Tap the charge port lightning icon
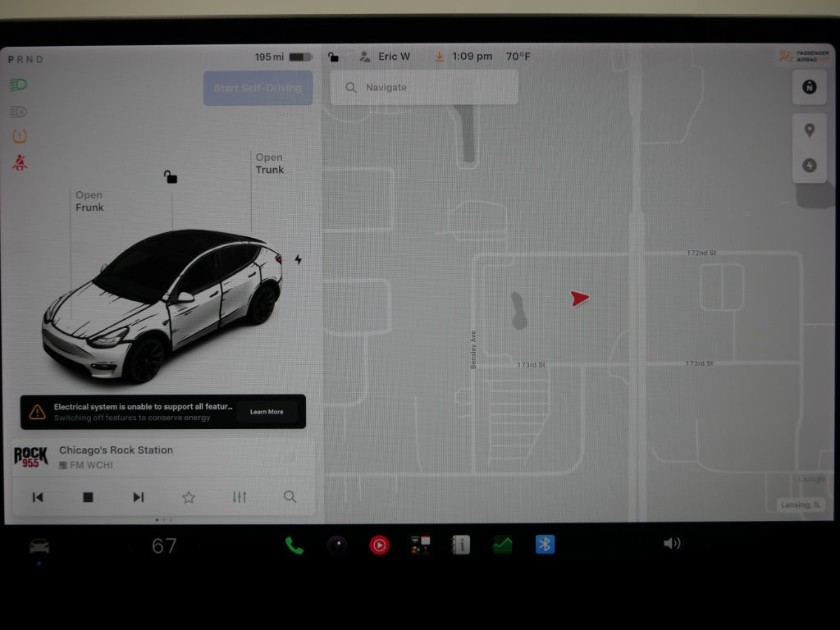Image resolution: width=840 pixels, height=630 pixels. click(x=299, y=260)
